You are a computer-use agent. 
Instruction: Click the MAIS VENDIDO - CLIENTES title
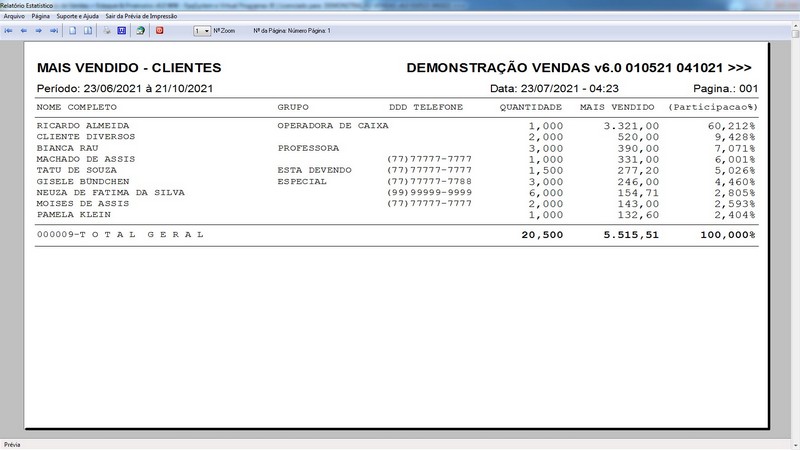pyautogui.click(x=129, y=68)
